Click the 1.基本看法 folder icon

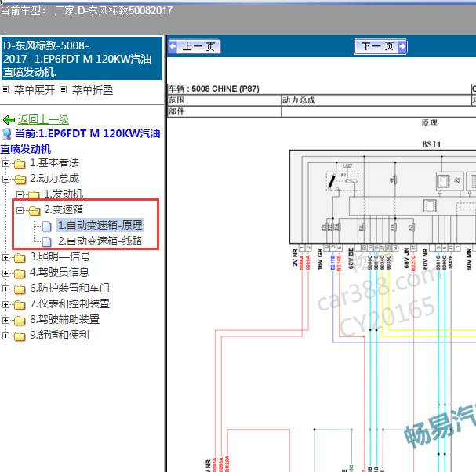20,164
